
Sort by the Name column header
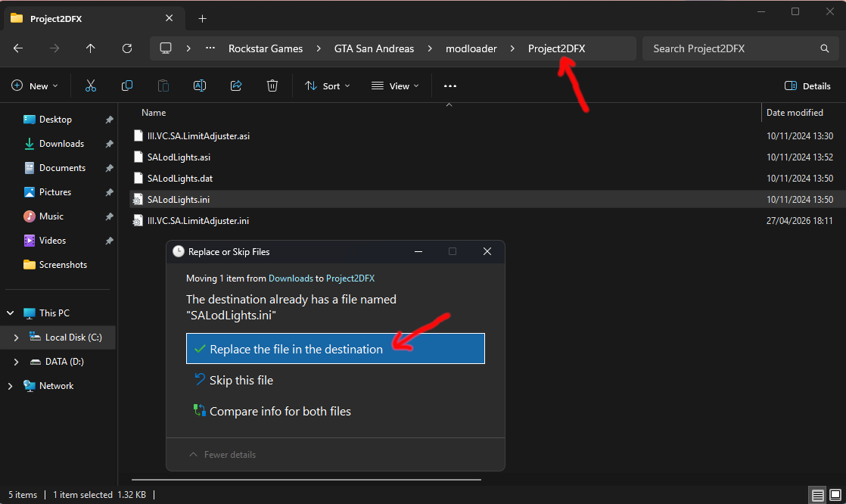point(154,113)
